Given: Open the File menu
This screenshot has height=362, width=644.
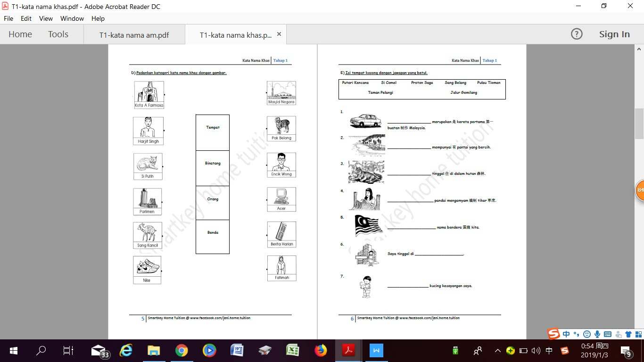Looking at the screenshot, I should point(8,18).
